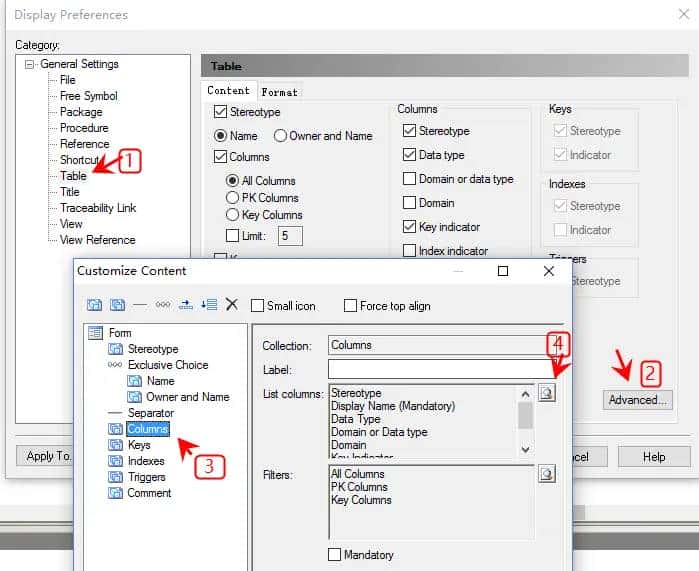This screenshot has width=699, height=571.
Task: Click the second add collection icon in toolbar
Action: pos(117,305)
